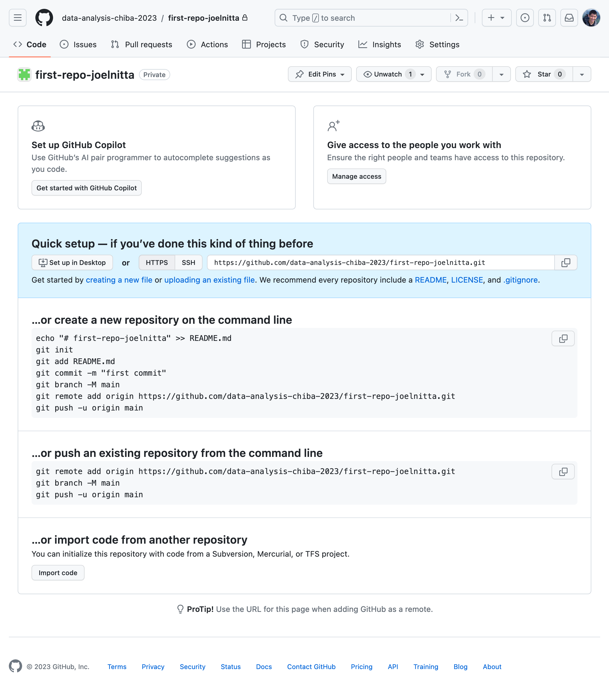Viewport: 609px width, 700px height.
Task: Select the HTTPS clone URL option
Action: click(157, 263)
